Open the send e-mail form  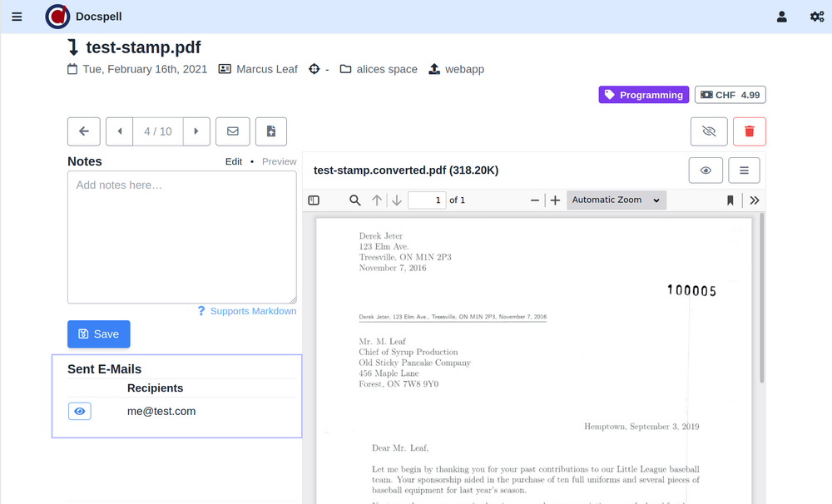pyautogui.click(x=233, y=131)
